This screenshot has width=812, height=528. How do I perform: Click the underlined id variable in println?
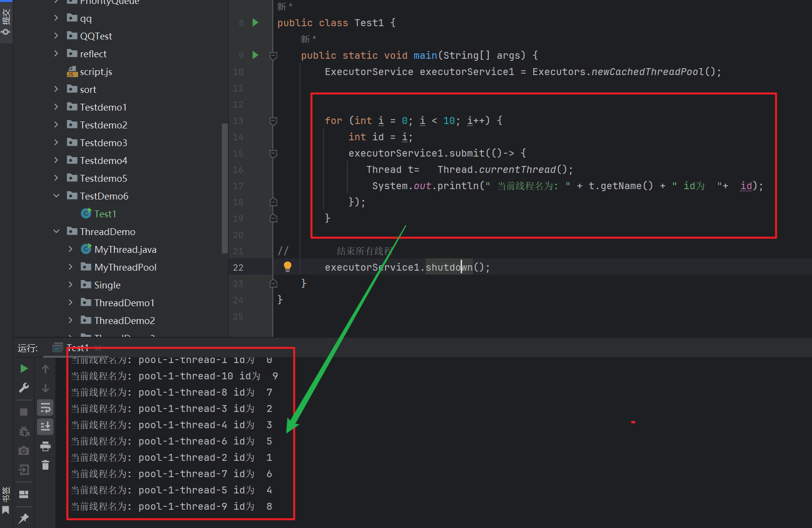(746, 186)
